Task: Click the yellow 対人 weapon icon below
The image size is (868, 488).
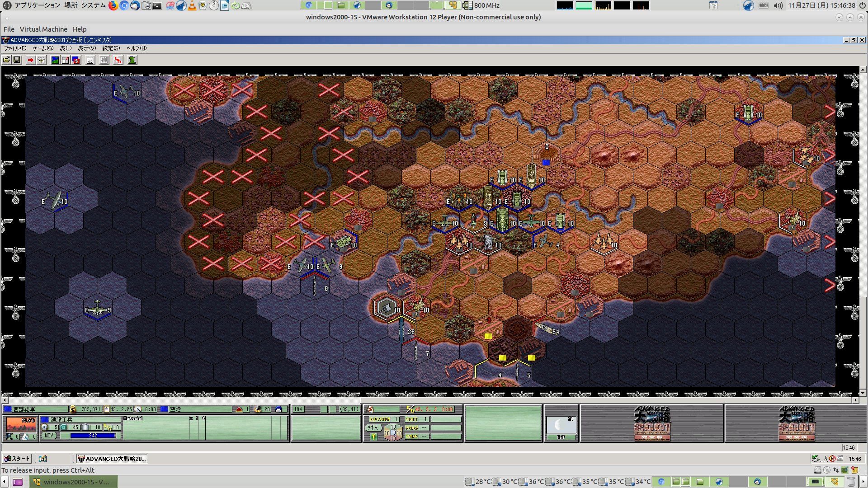Action: point(373,436)
